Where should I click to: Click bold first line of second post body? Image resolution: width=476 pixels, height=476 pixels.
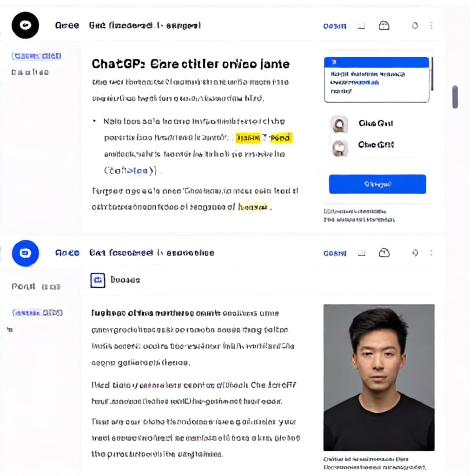185,313
